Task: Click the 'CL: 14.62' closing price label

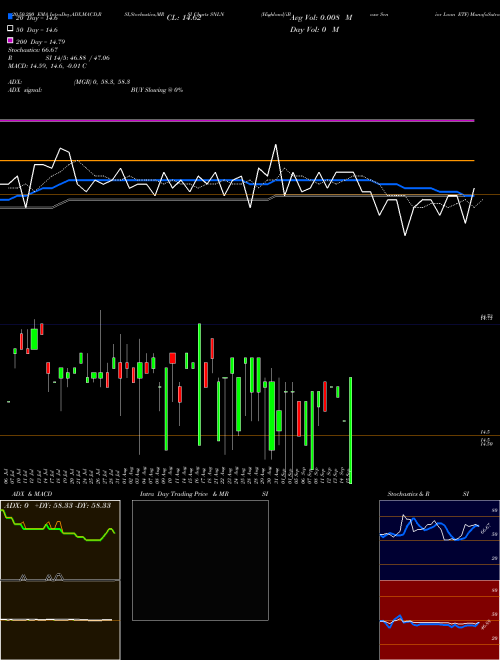Action: (184, 18)
